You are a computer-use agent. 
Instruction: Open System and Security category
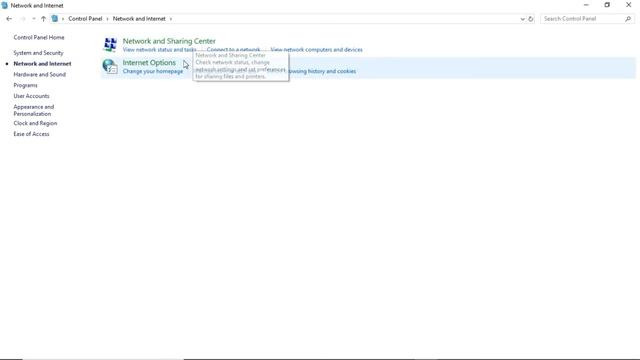(38, 53)
